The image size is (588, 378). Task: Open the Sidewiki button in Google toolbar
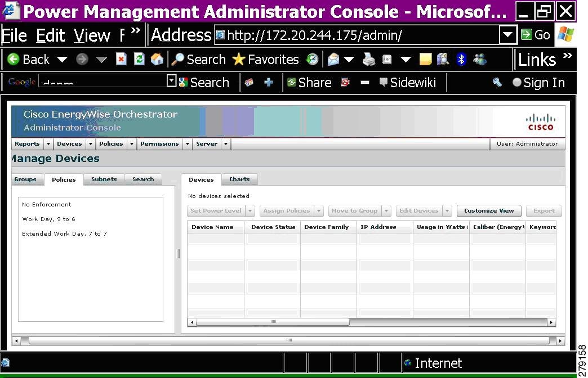pos(408,83)
